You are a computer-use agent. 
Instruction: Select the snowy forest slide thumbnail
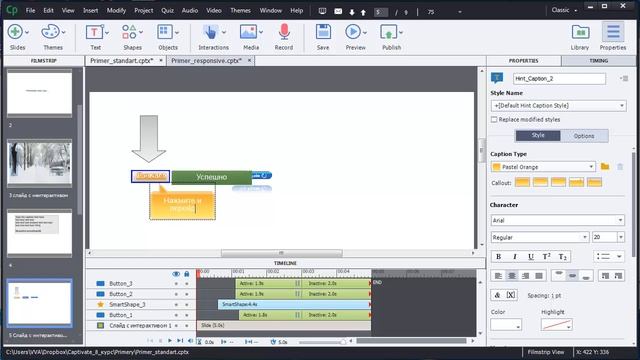pos(39,163)
